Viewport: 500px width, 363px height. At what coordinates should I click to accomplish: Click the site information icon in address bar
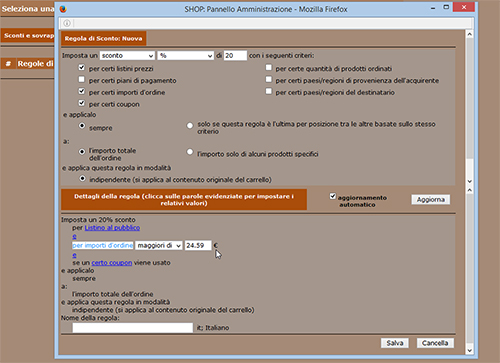point(67,23)
